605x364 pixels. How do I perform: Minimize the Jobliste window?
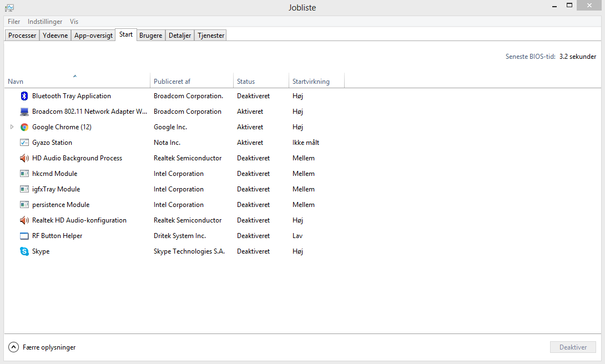tap(554, 6)
